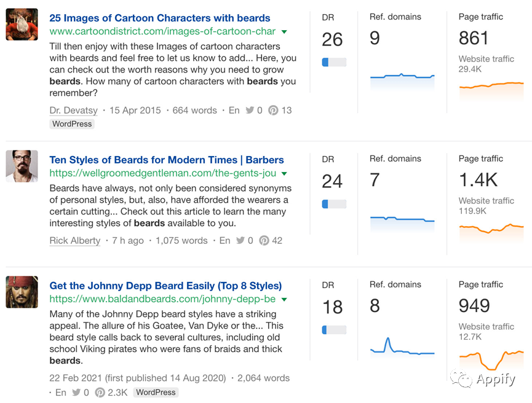Click Pinterest count 2.3K
Viewport: 532px width, 403px height.
click(x=117, y=393)
